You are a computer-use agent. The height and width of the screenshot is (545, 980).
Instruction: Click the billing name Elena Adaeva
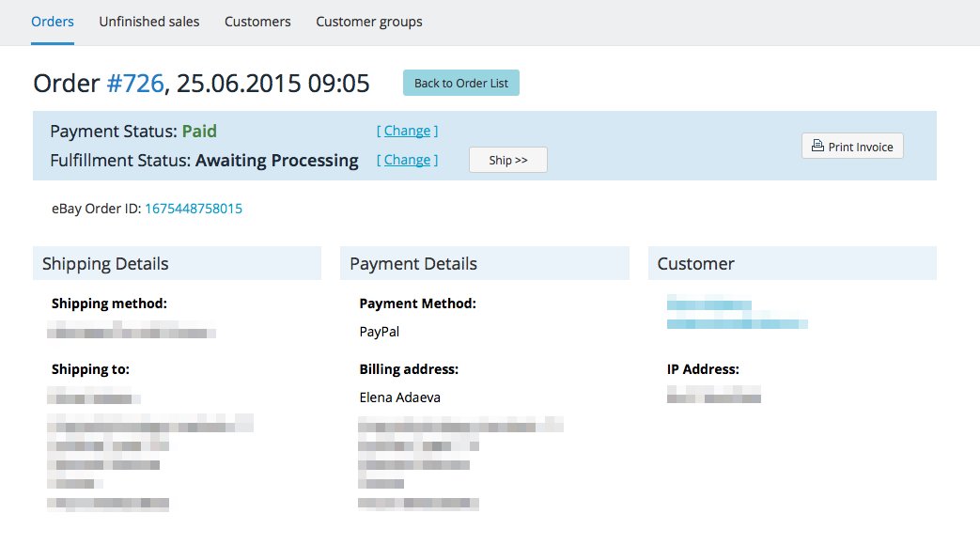pyautogui.click(x=399, y=397)
